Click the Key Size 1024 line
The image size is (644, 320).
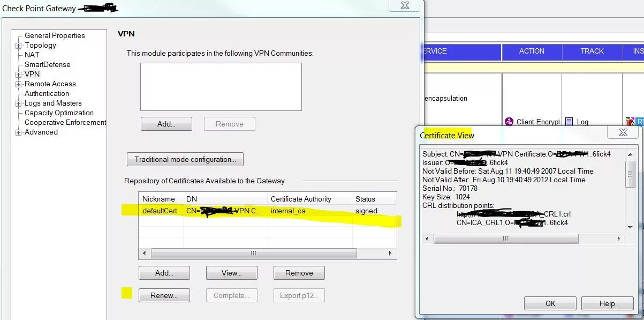point(446,197)
